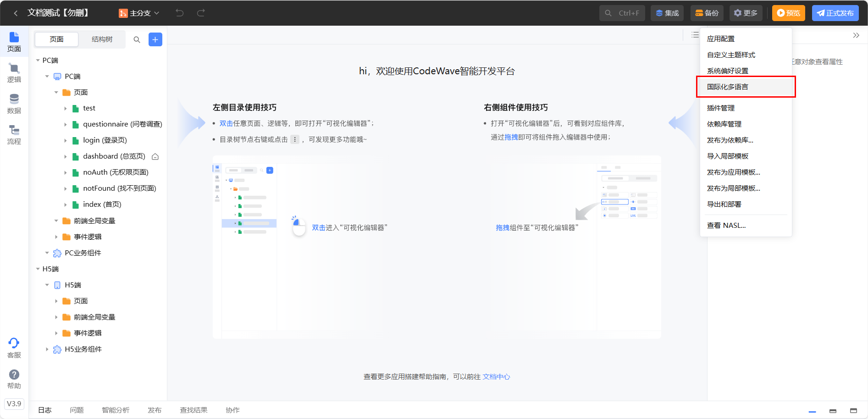868x419 pixels.
Task: Maximize the bottom log panel
Action: tap(853, 410)
